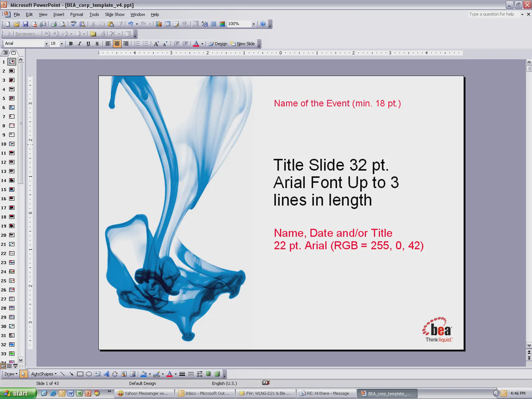This screenshot has width=532, height=399.
Task: Insert WordArt from Drawing toolbar
Action: (x=106, y=374)
